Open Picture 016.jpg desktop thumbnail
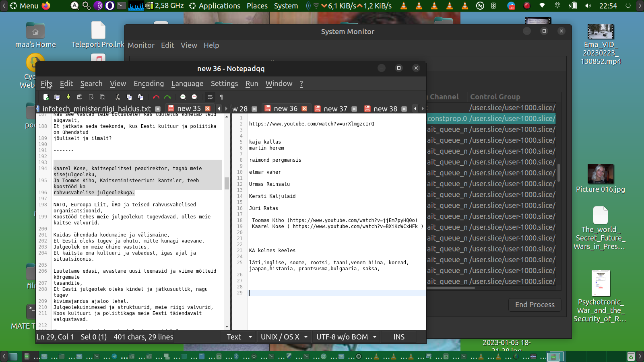This screenshot has height=362, width=644. (601, 174)
